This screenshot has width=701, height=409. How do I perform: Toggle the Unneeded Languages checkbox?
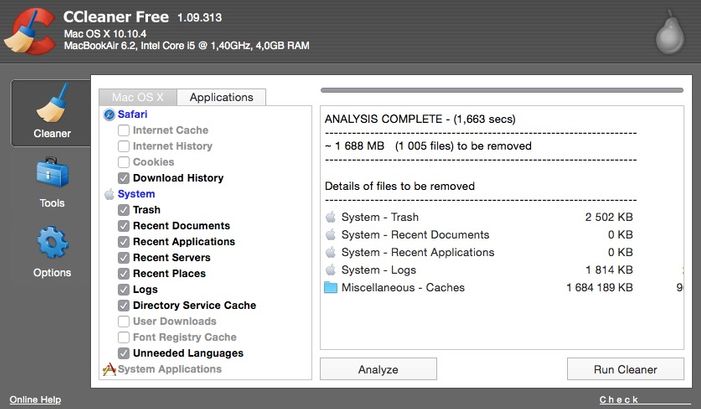point(124,353)
